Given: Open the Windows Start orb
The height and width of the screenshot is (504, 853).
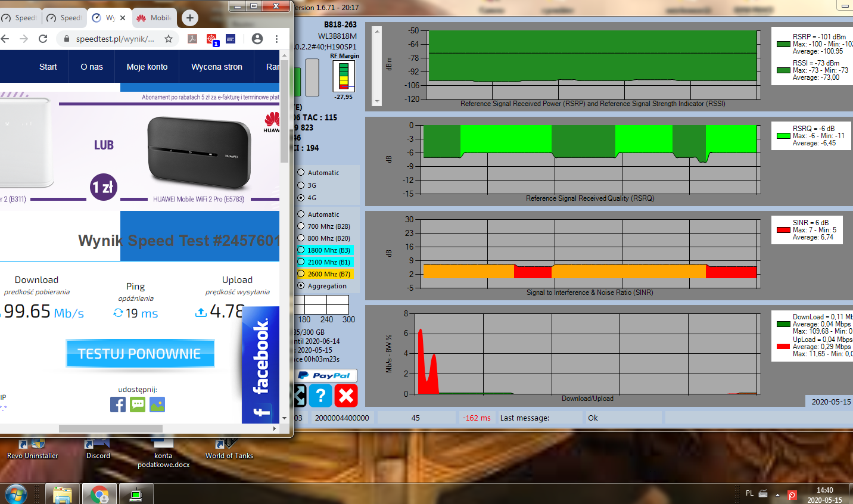Looking at the screenshot, I should [x=15, y=494].
